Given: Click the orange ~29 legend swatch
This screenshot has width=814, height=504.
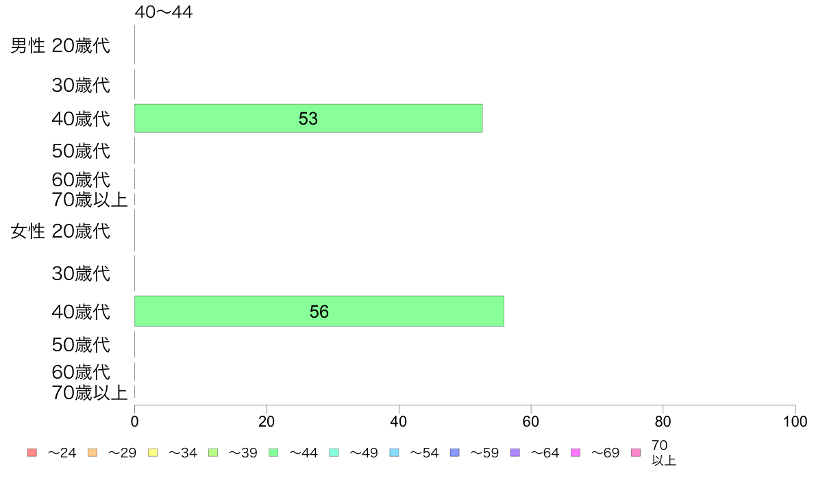Looking at the screenshot, I should (92, 453).
